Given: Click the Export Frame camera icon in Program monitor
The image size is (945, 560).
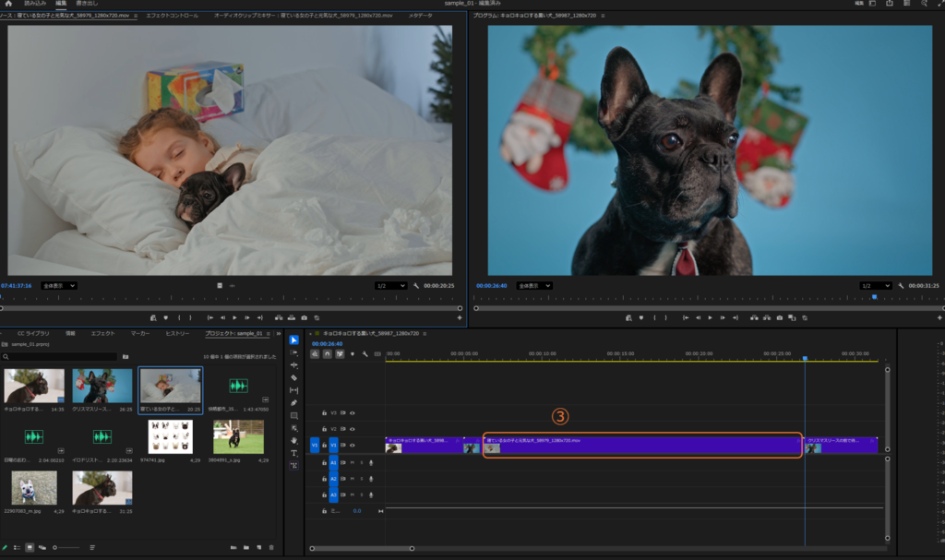Looking at the screenshot, I should click(780, 317).
